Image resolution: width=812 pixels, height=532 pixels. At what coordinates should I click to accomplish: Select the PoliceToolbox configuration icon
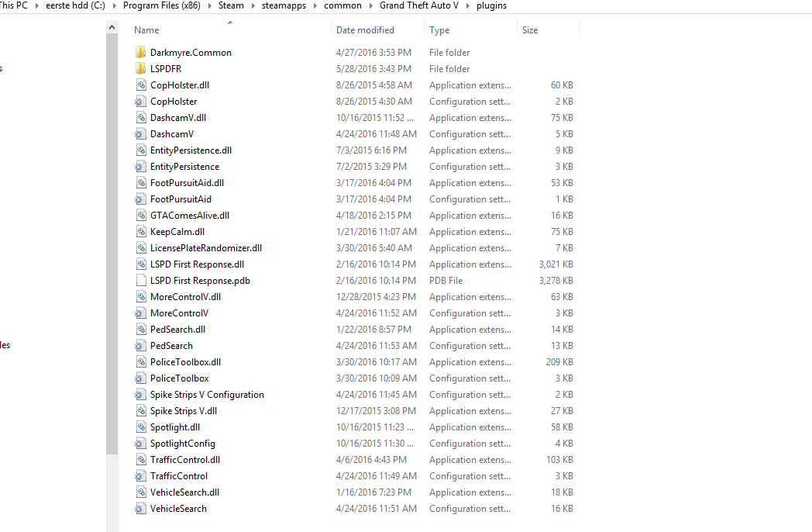click(140, 378)
